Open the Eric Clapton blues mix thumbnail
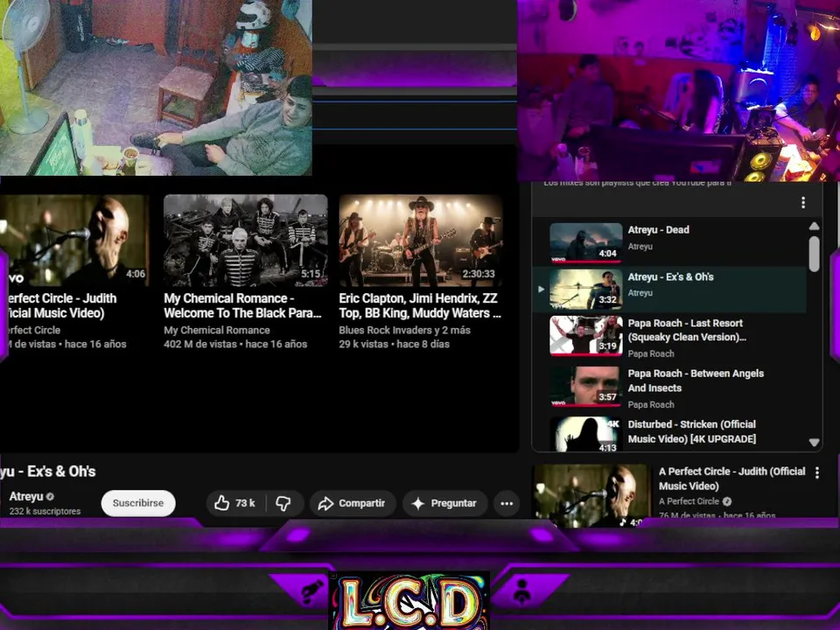Viewport: 840px width, 630px height. pyautogui.click(x=421, y=241)
